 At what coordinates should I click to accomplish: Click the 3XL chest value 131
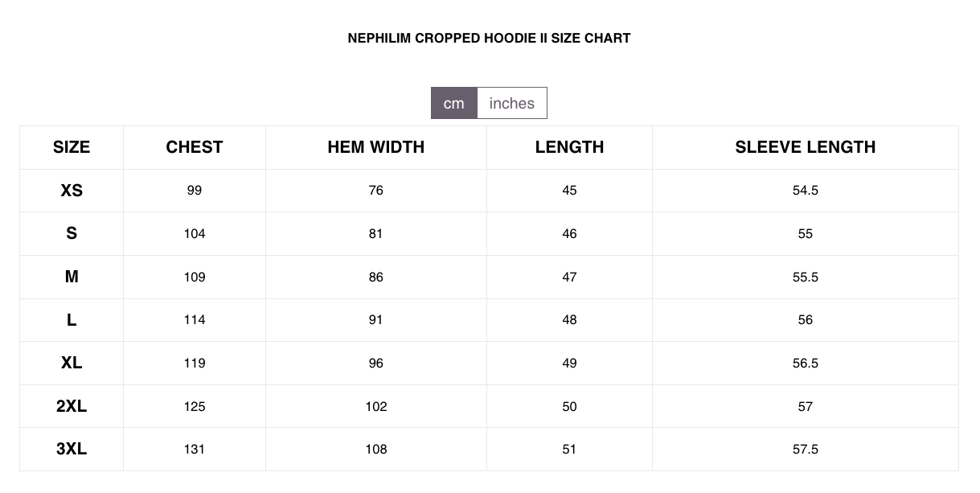(x=195, y=449)
